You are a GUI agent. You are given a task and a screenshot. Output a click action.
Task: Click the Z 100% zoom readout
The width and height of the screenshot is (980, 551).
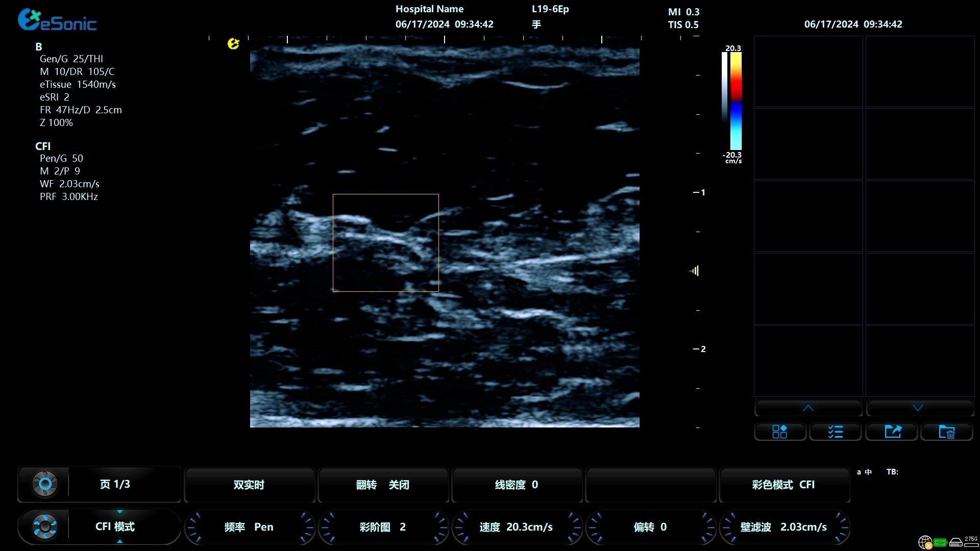point(56,122)
